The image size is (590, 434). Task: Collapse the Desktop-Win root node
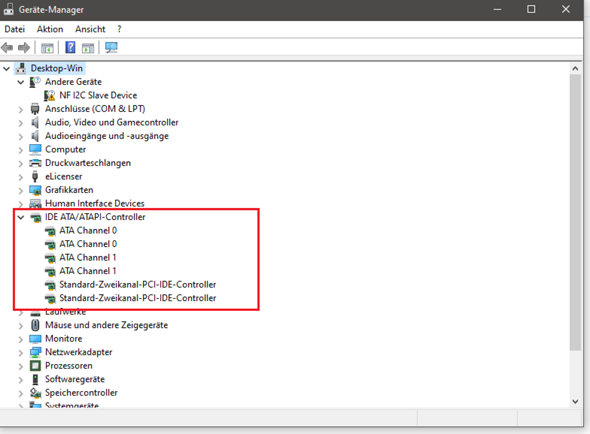pyautogui.click(x=6, y=69)
